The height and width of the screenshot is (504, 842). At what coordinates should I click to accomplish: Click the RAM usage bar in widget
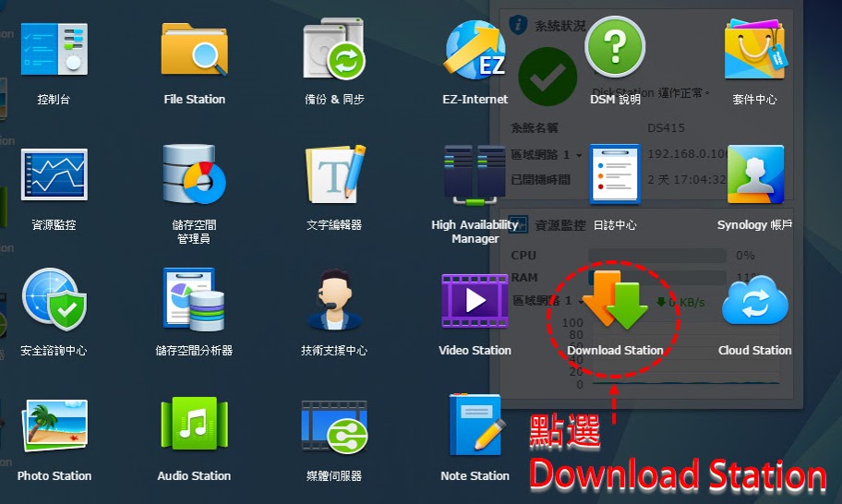[x=656, y=277]
